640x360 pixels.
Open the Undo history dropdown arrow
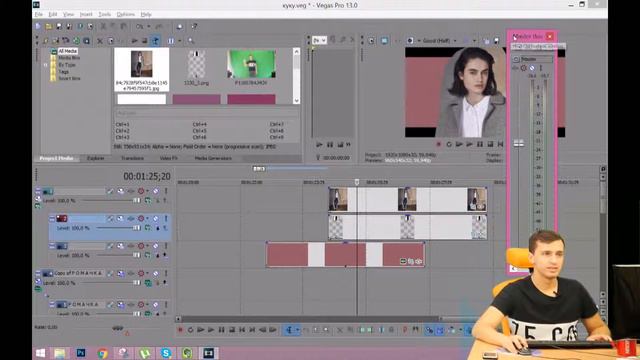coord(149,27)
